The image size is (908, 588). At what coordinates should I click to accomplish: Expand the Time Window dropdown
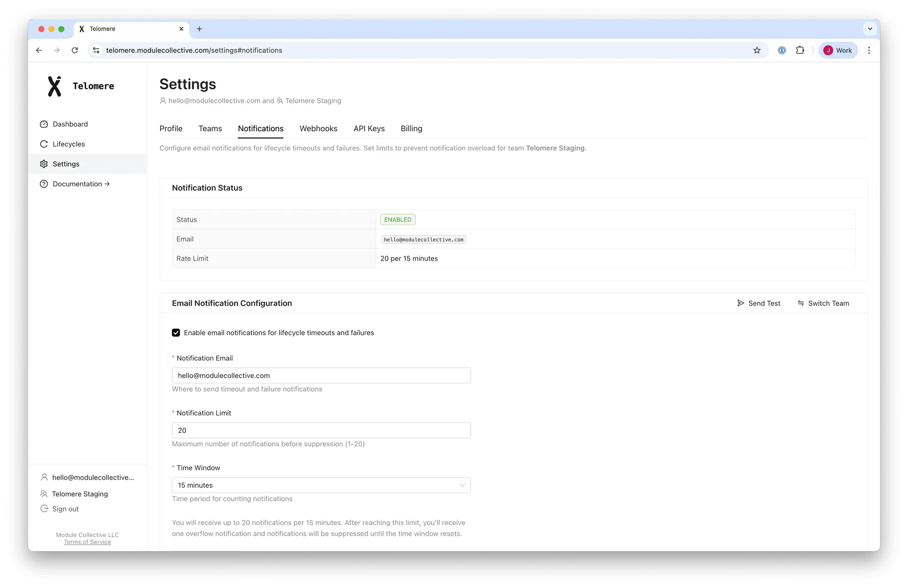pyautogui.click(x=321, y=485)
